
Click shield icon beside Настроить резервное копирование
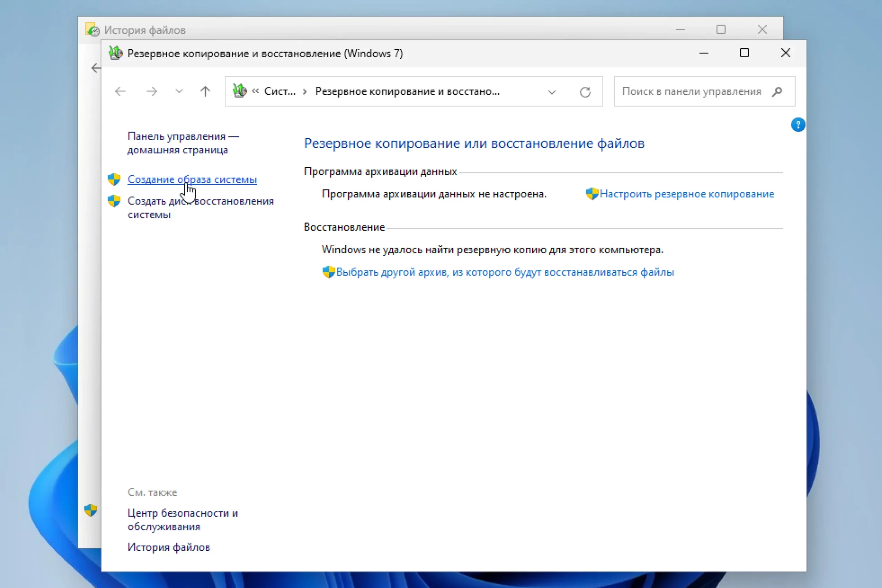tap(592, 194)
